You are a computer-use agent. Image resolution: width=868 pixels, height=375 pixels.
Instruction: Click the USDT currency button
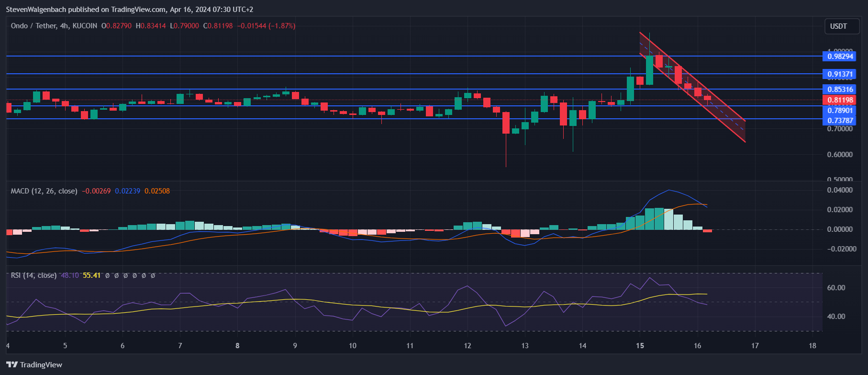842,26
